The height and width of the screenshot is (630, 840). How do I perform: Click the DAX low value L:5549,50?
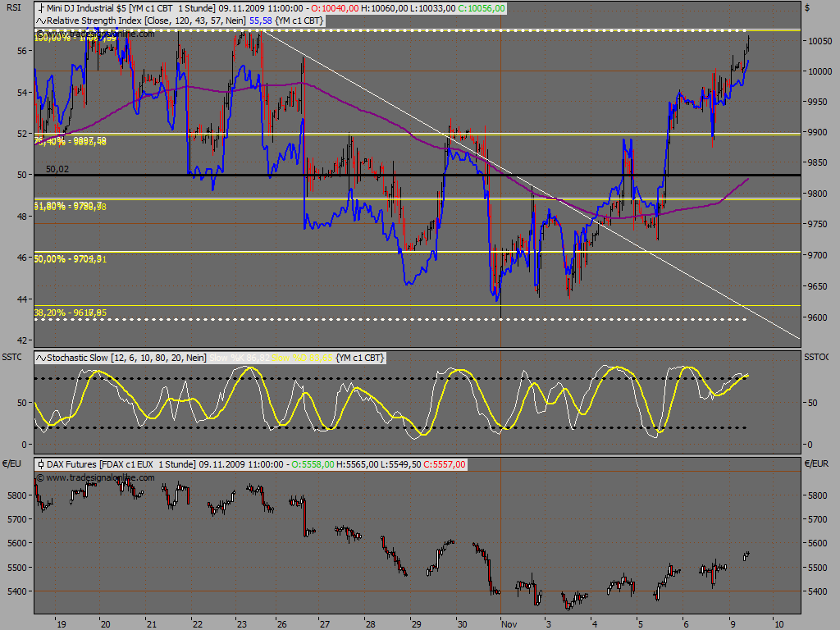(400, 464)
